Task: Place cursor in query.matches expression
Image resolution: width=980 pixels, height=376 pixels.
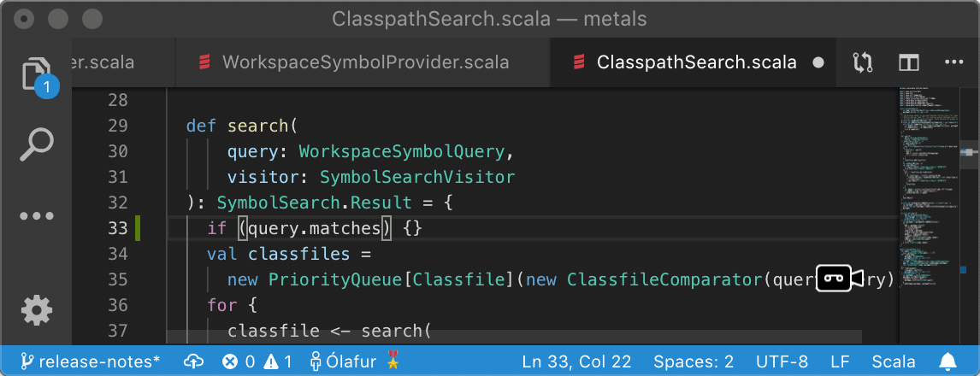Action: pyautogui.click(x=314, y=229)
